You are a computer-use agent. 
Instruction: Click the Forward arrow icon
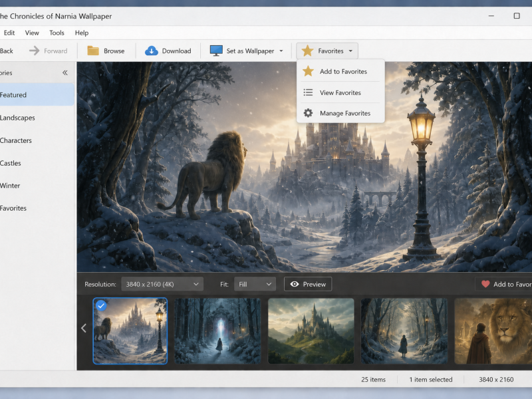(x=35, y=51)
